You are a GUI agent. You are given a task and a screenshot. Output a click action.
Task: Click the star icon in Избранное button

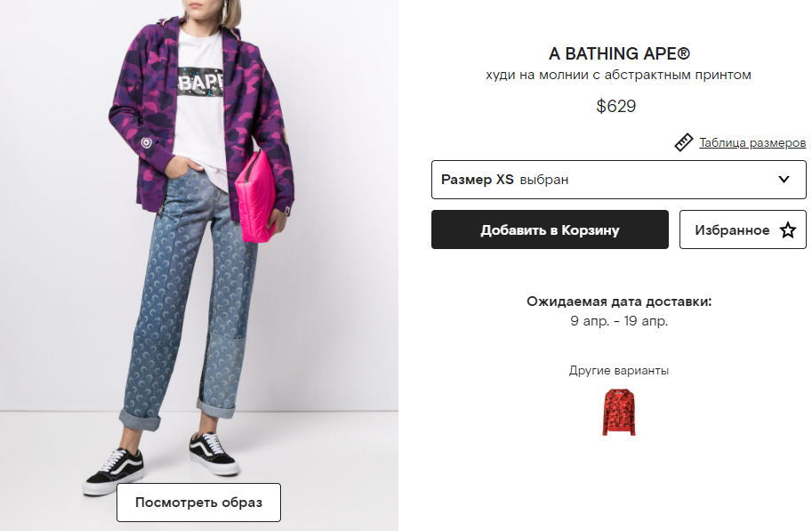coord(788,230)
